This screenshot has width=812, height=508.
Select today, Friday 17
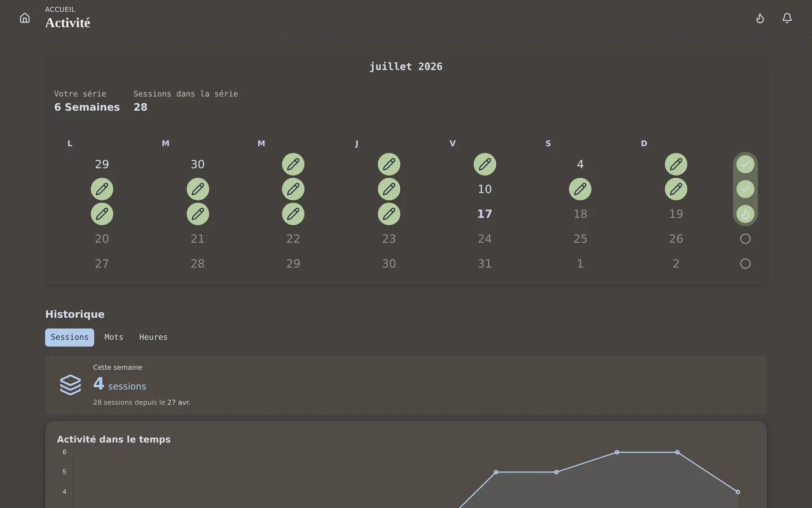[485, 214]
